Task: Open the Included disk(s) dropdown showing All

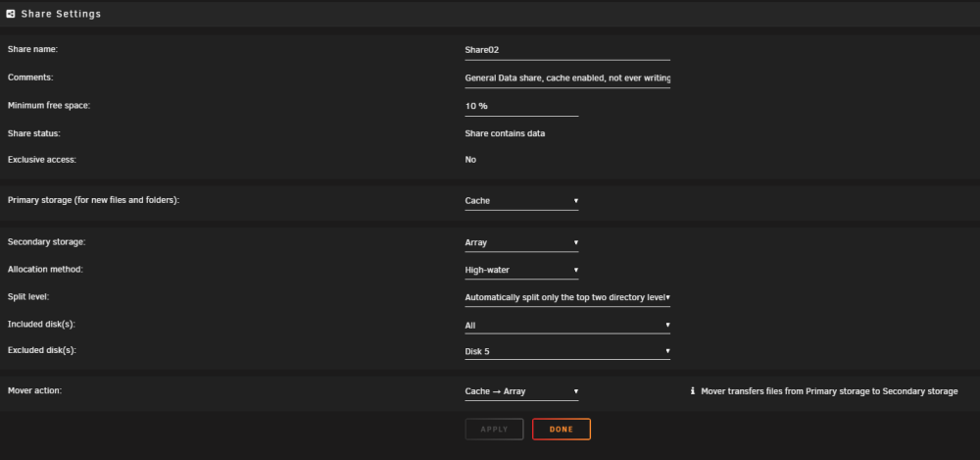Action: (x=566, y=326)
